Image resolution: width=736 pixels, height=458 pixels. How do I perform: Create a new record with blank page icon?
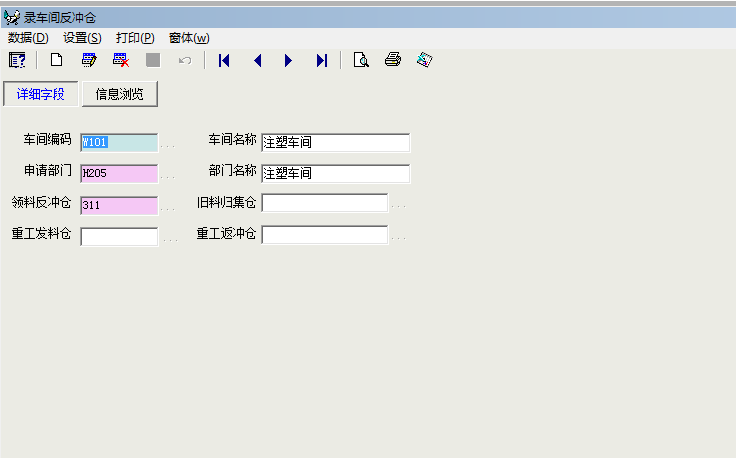click(57, 60)
